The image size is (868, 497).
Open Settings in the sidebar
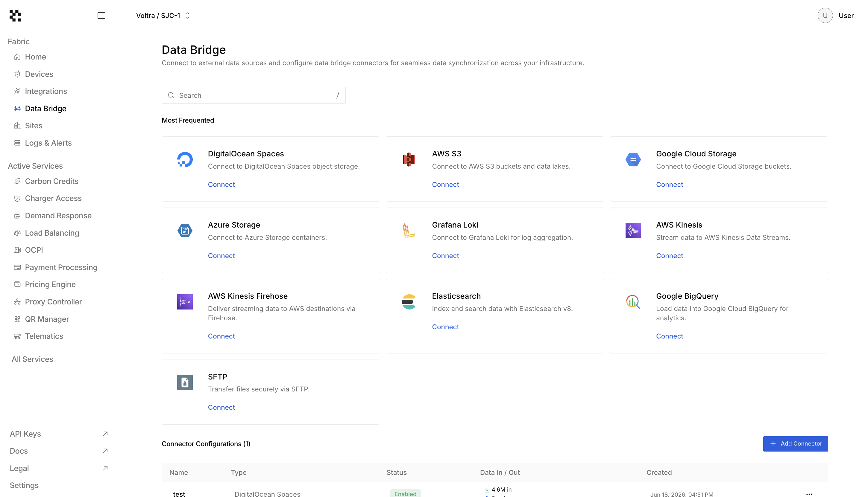[24, 485]
